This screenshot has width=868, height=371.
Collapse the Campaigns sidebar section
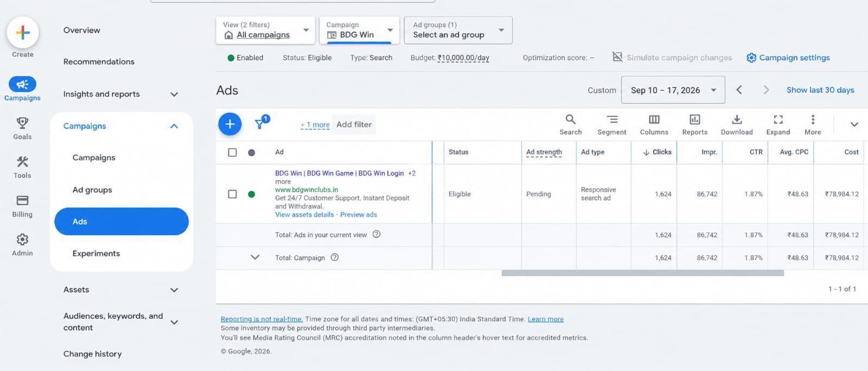coord(174,126)
